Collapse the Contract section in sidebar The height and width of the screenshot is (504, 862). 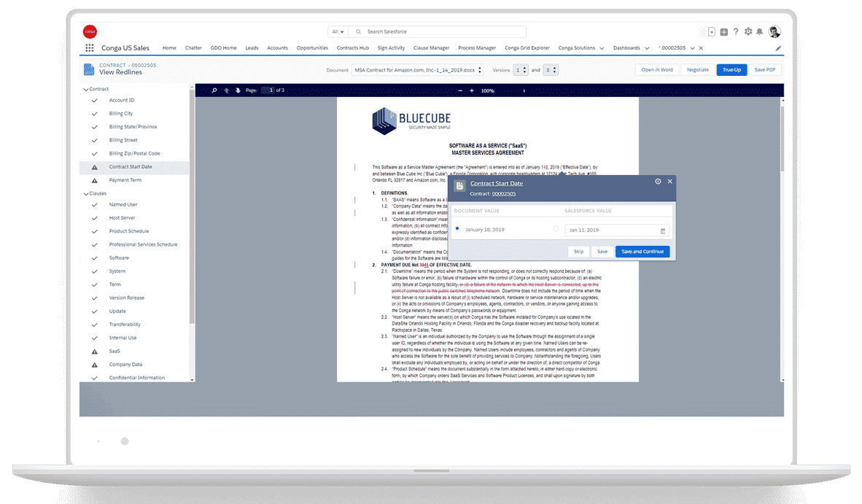pyautogui.click(x=85, y=89)
